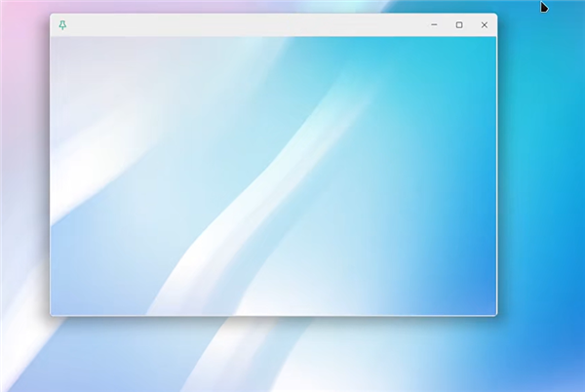This screenshot has height=392, width=585.
Task: Minimize the transparent window
Action: tap(434, 24)
